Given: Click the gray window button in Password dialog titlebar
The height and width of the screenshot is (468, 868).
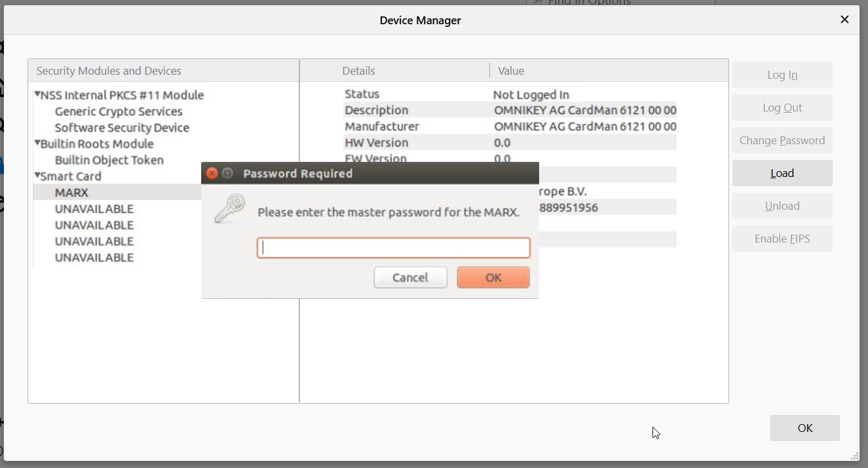Looking at the screenshot, I should point(227,174).
